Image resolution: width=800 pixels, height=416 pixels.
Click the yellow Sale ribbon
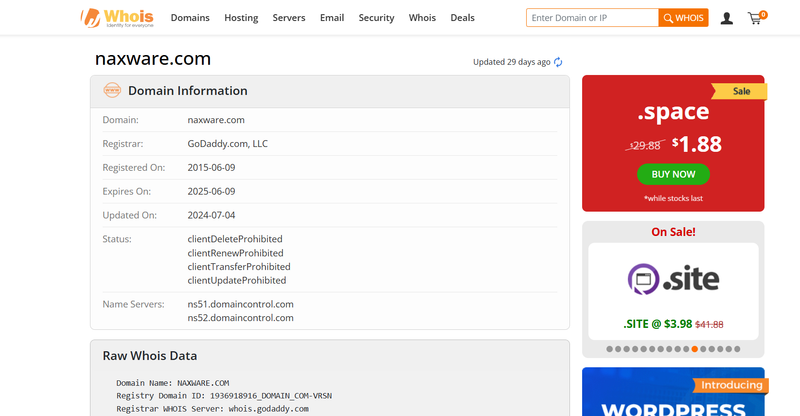(x=739, y=91)
